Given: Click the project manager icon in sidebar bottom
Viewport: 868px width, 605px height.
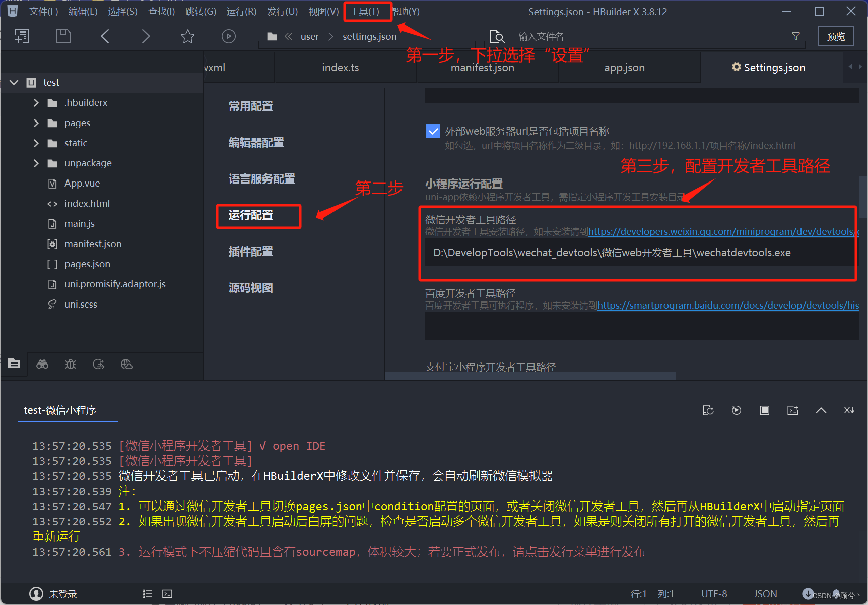Looking at the screenshot, I should [14, 364].
